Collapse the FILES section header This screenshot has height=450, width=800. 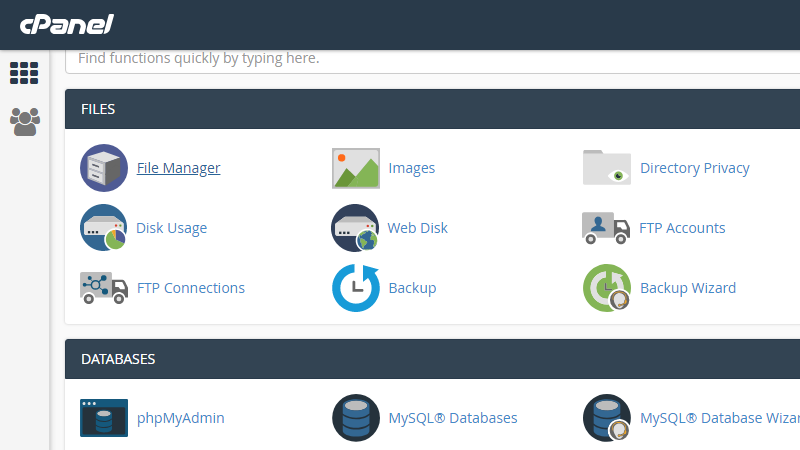[433, 109]
